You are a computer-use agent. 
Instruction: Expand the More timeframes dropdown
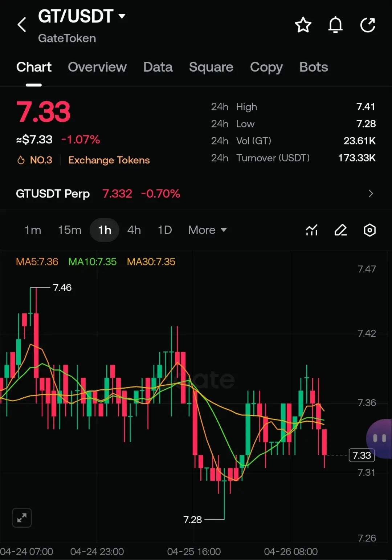click(x=208, y=230)
